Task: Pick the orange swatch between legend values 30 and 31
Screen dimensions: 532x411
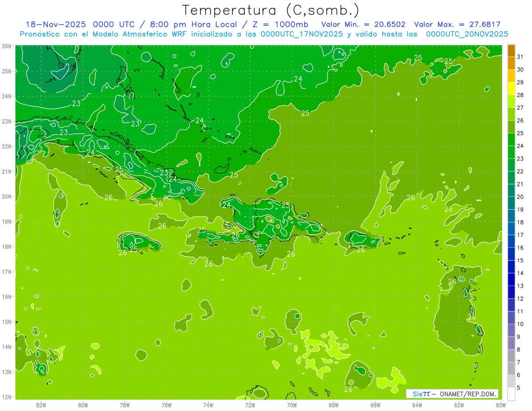Action: pos(511,63)
